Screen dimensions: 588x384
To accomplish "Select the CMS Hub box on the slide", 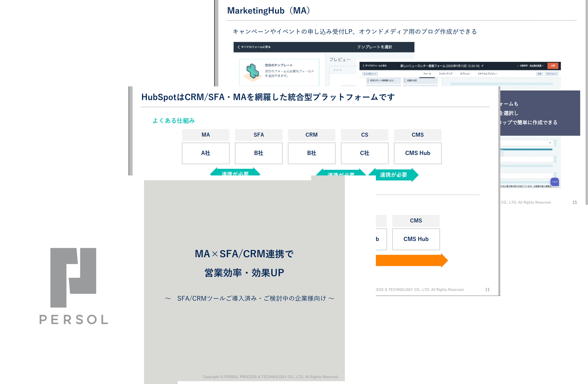I will coord(417,153).
